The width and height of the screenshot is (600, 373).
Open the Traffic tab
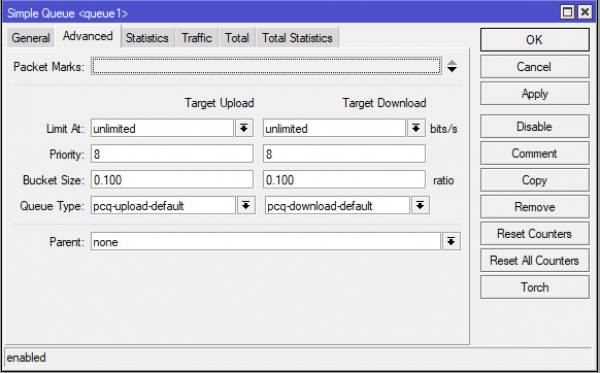click(197, 38)
